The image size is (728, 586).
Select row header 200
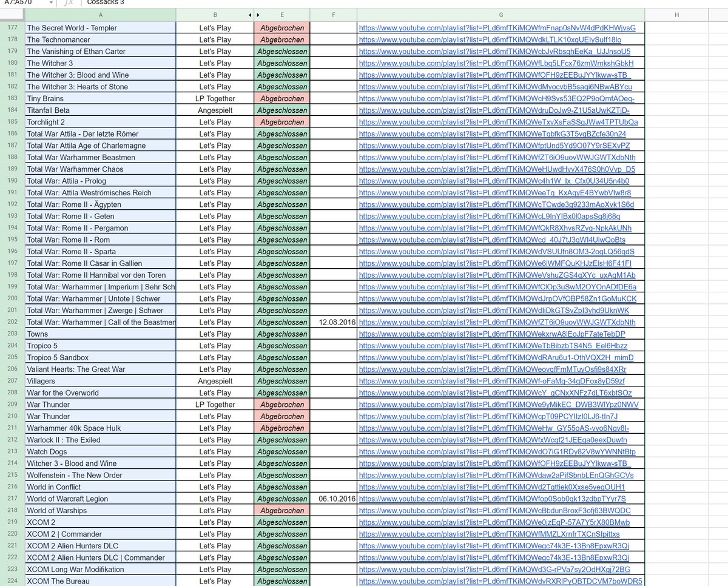12,298
